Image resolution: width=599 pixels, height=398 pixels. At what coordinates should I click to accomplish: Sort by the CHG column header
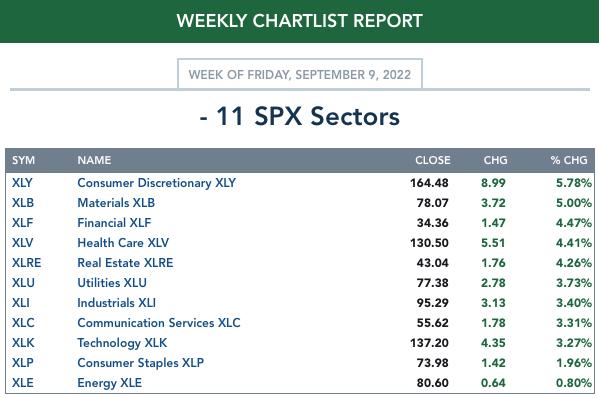pos(495,160)
